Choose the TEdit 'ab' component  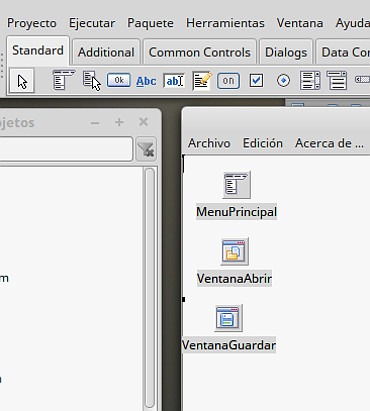tap(174, 81)
